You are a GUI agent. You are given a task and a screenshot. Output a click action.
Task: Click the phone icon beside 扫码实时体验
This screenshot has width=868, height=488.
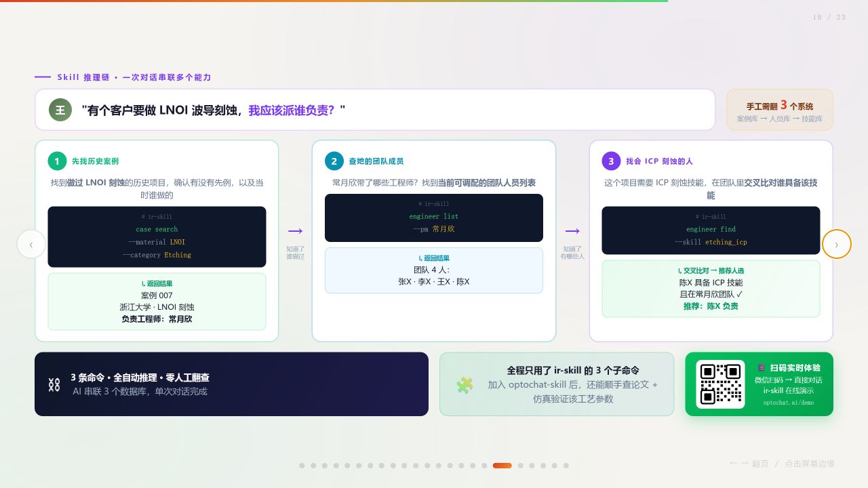[x=761, y=367]
